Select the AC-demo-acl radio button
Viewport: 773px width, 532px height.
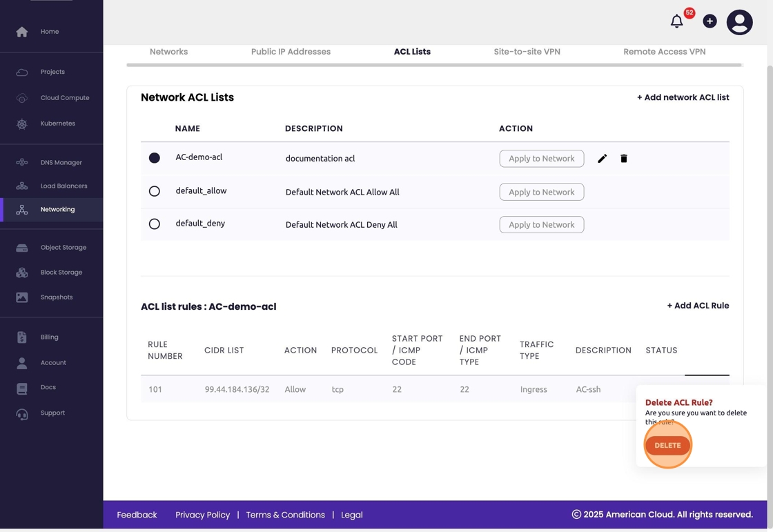155,158
